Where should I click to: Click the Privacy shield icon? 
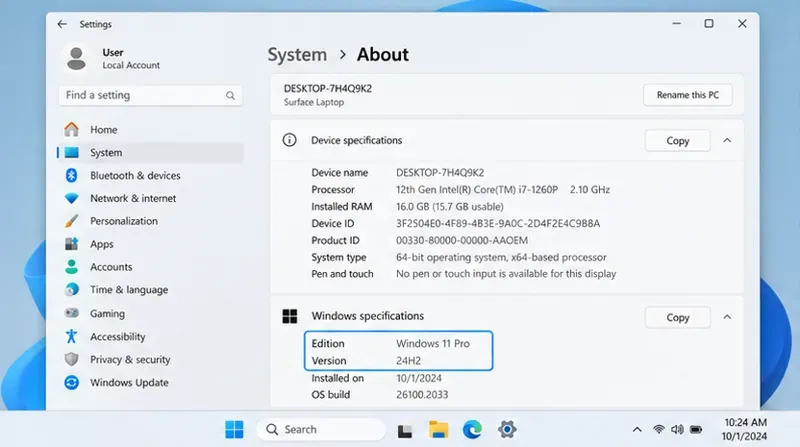(x=72, y=359)
